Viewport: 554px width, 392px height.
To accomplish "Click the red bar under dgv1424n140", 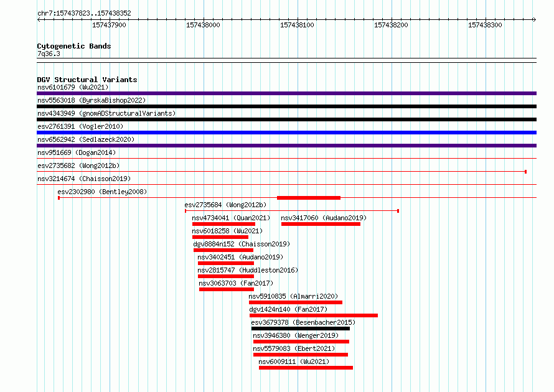I will point(314,315).
